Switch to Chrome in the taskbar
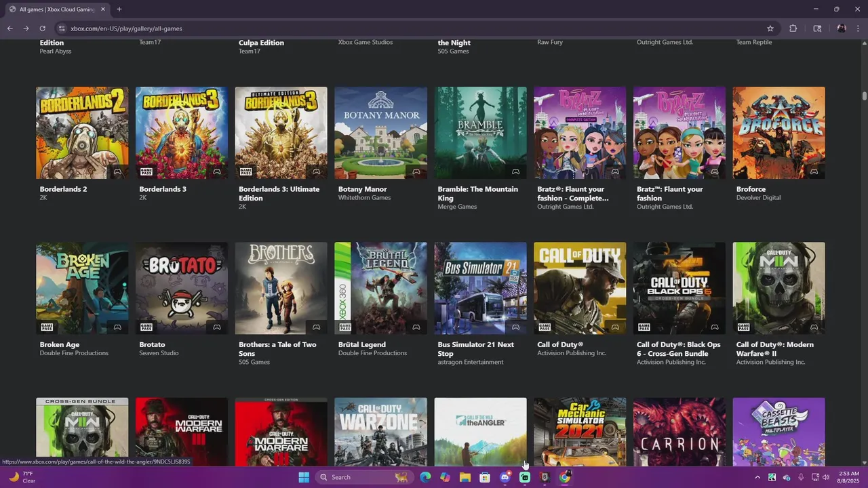Viewport: 868px width, 488px height. pos(564,477)
